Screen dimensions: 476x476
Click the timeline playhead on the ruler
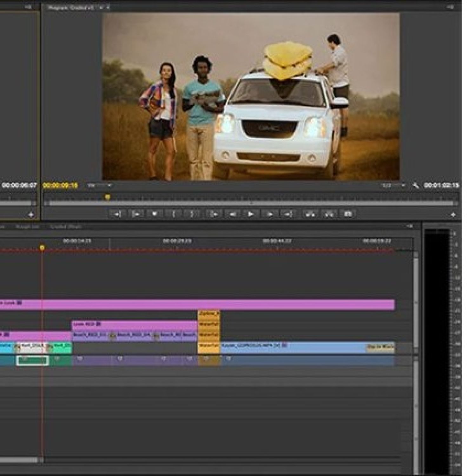pyautogui.click(x=42, y=247)
